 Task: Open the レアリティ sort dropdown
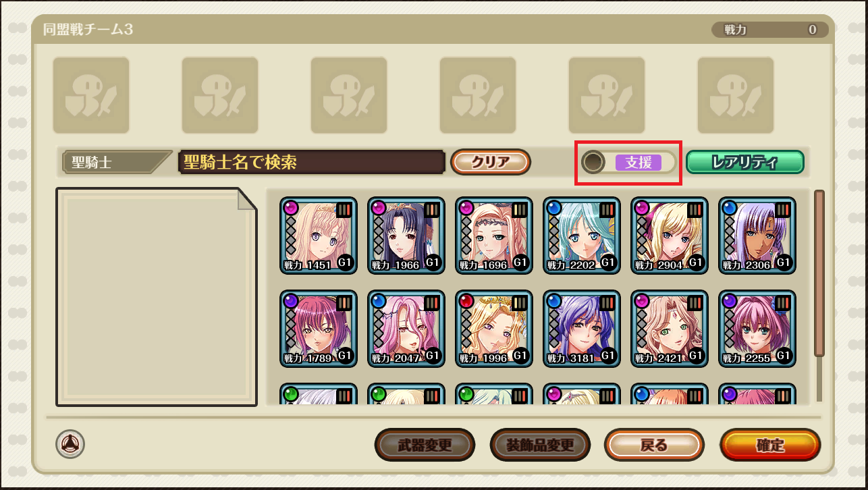tap(745, 162)
